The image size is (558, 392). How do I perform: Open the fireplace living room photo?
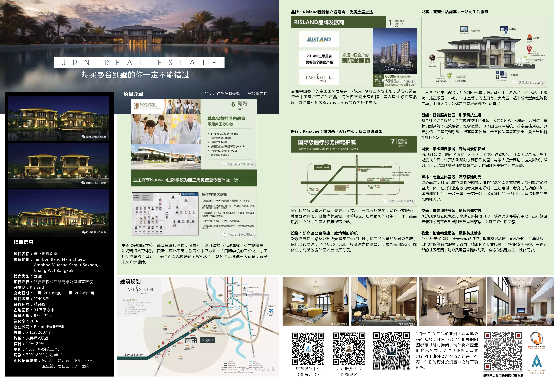click(x=384, y=302)
